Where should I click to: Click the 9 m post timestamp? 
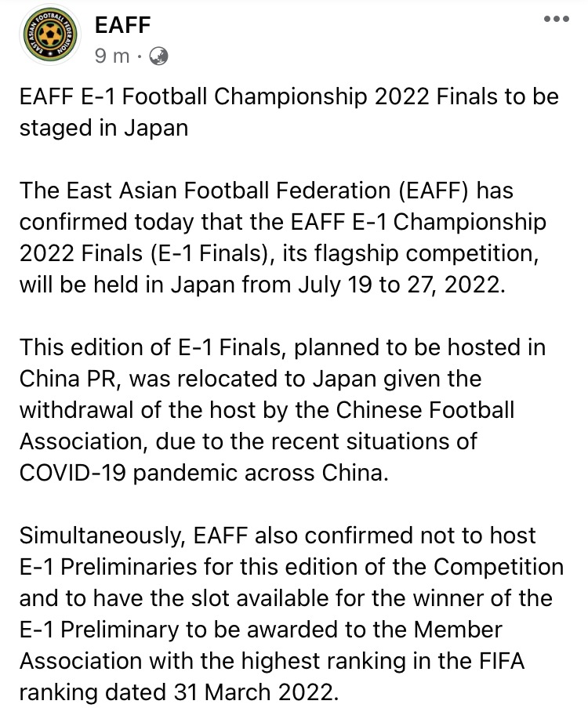112,56
